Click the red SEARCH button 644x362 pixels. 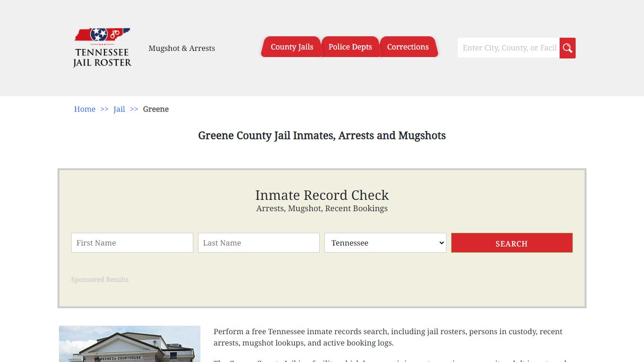tap(512, 243)
